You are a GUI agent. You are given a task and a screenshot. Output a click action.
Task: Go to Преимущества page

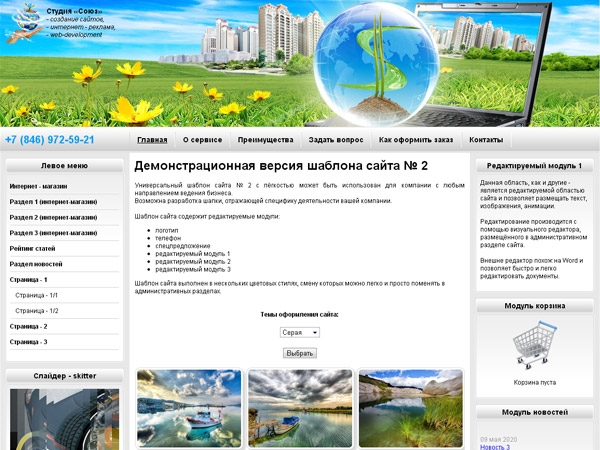pyautogui.click(x=266, y=140)
